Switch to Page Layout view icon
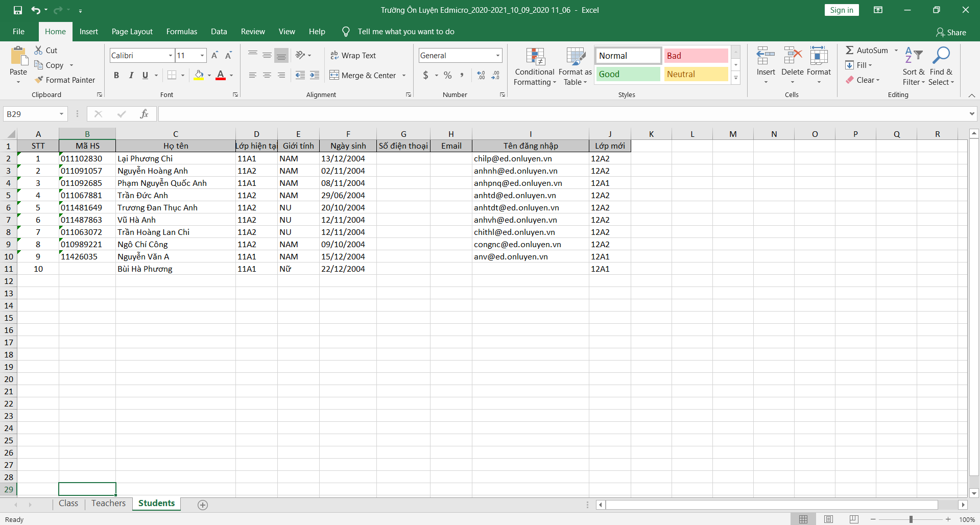The image size is (980, 525). 828,519
